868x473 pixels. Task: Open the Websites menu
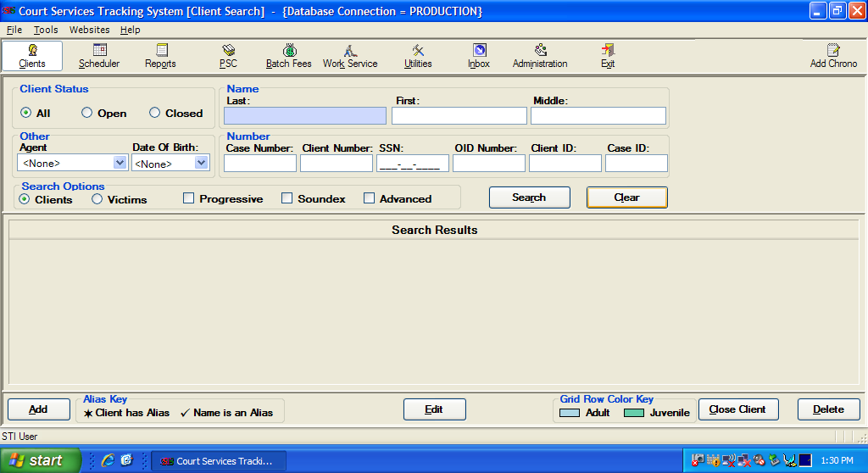pyautogui.click(x=89, y=30)
